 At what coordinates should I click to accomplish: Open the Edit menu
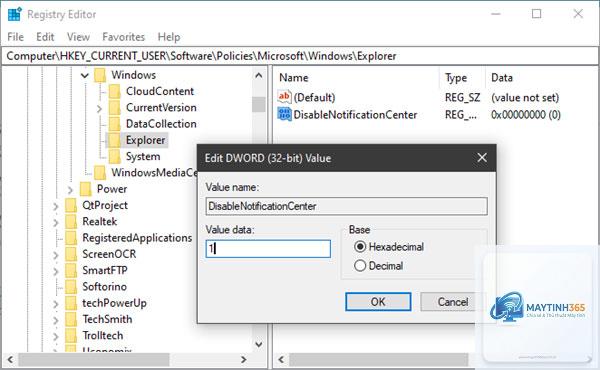[x=45, y=37]
